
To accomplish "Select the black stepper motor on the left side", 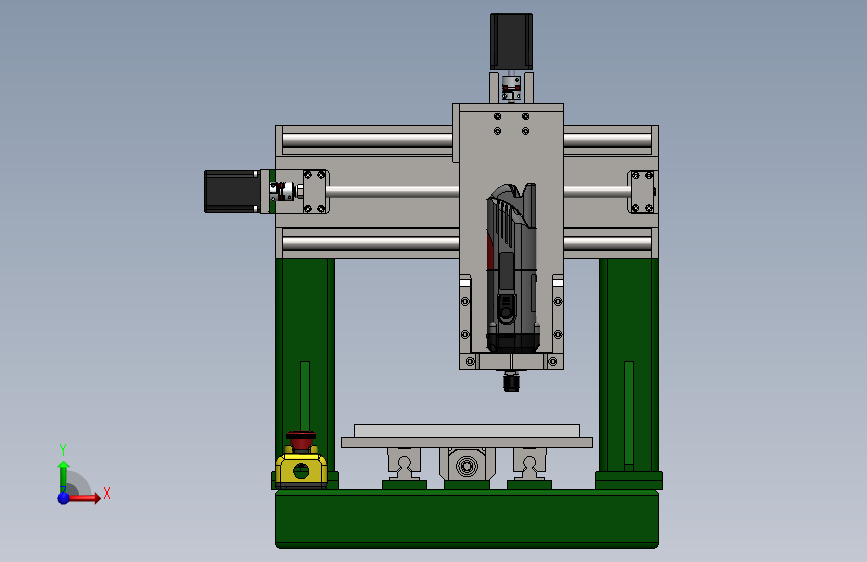I will point(231,191).
